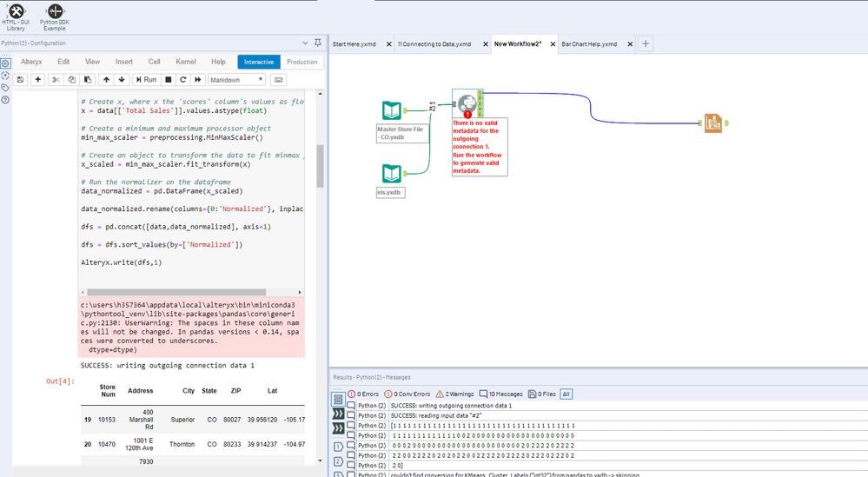Switch to Start Here.yxmd tab
868x477 pixels.
[354, 44]
